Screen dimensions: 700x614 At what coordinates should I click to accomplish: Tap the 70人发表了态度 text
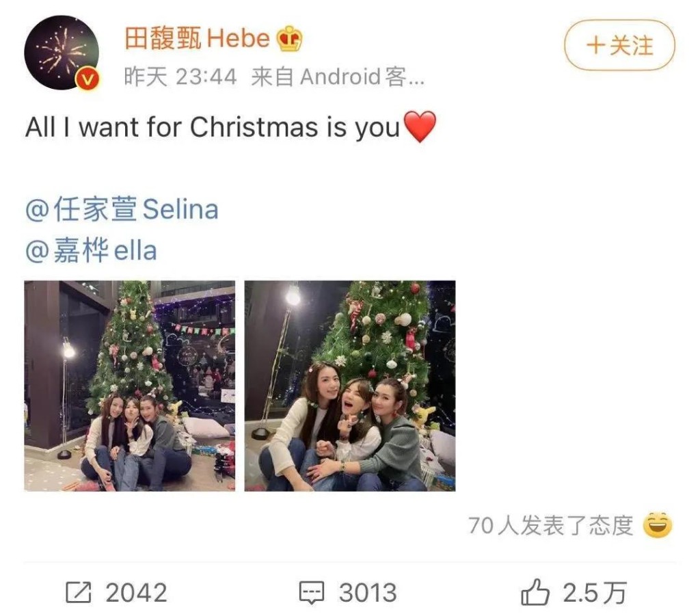551,526
